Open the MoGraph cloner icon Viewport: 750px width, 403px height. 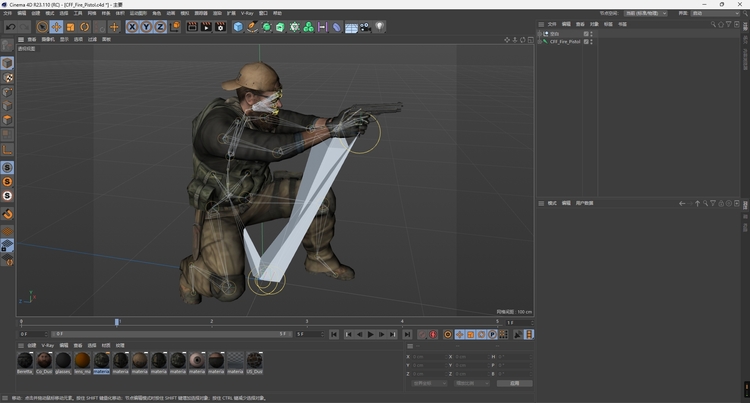[309, 27]
